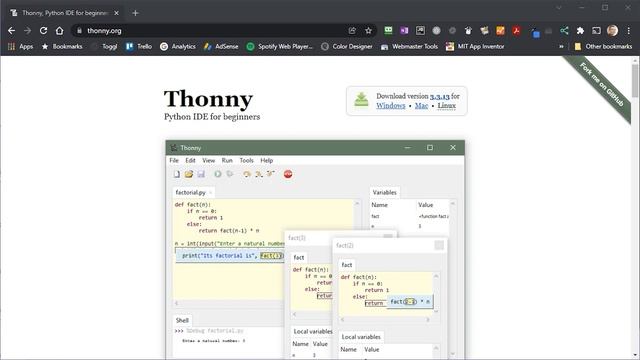Image resolution: width=640 pixels, height=360 pixels.
Task: Open the Analytics bookmark
Action: click(x=178, y=47)
